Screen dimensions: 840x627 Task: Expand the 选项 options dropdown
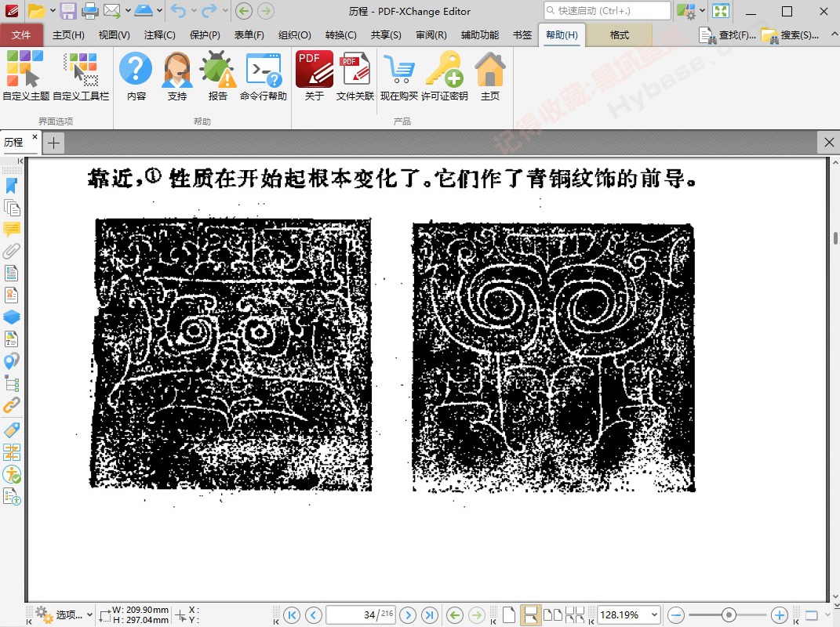pyautogui.click(x=89, y=615)
